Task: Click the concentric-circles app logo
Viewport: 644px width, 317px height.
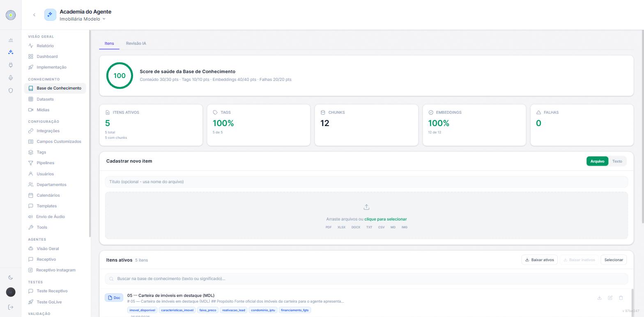Action: 11,15
